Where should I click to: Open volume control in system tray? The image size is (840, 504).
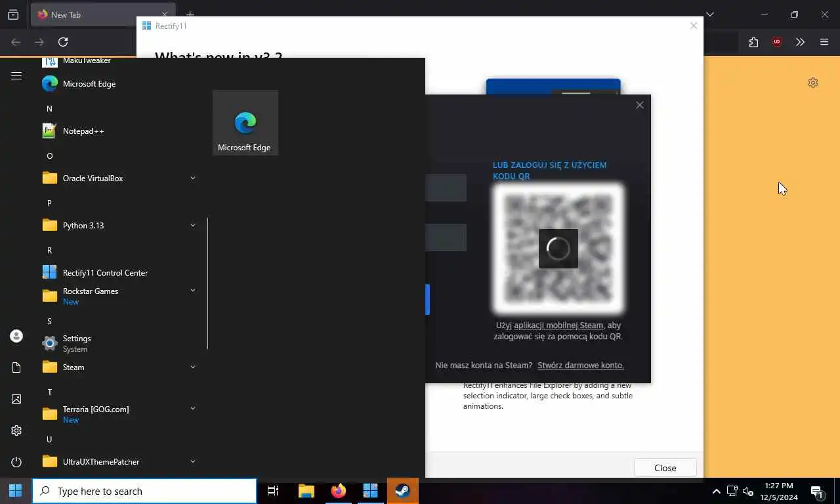tap(748, 491)
